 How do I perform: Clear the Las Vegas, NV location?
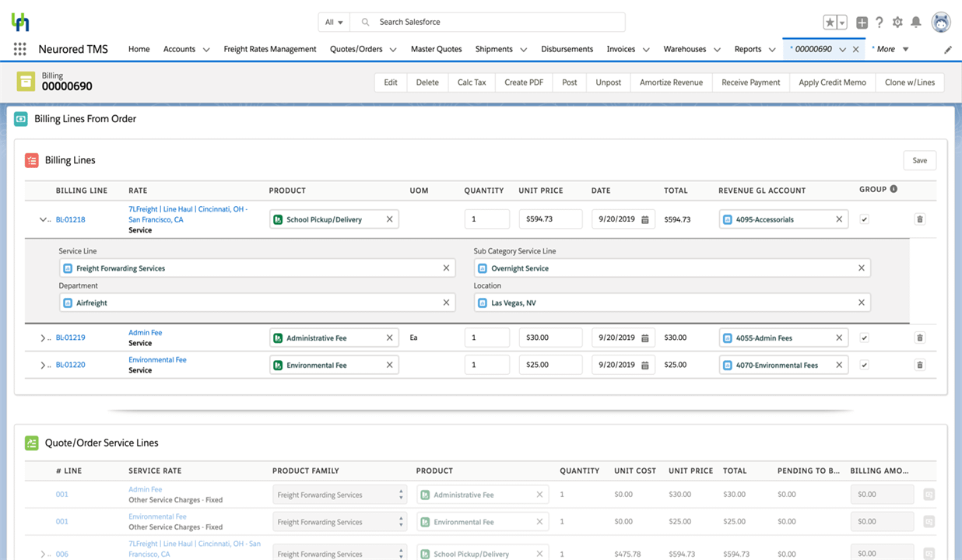pos(861,303)
